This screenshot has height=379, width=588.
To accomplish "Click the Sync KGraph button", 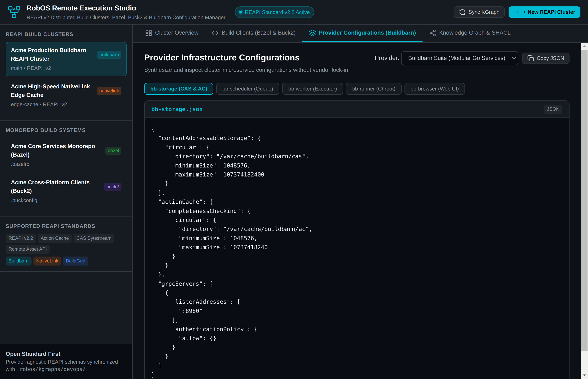I will (479, 12).
